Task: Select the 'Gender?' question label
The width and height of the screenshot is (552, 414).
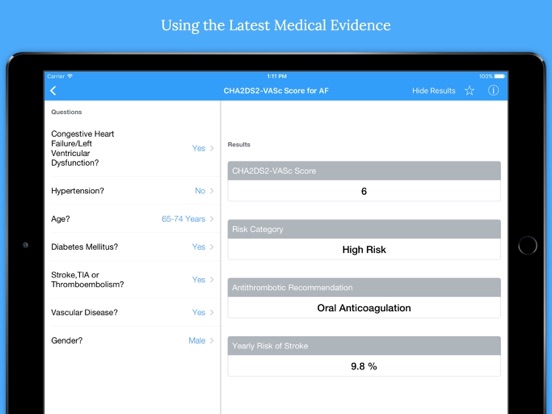Action: tap(67, 340)
